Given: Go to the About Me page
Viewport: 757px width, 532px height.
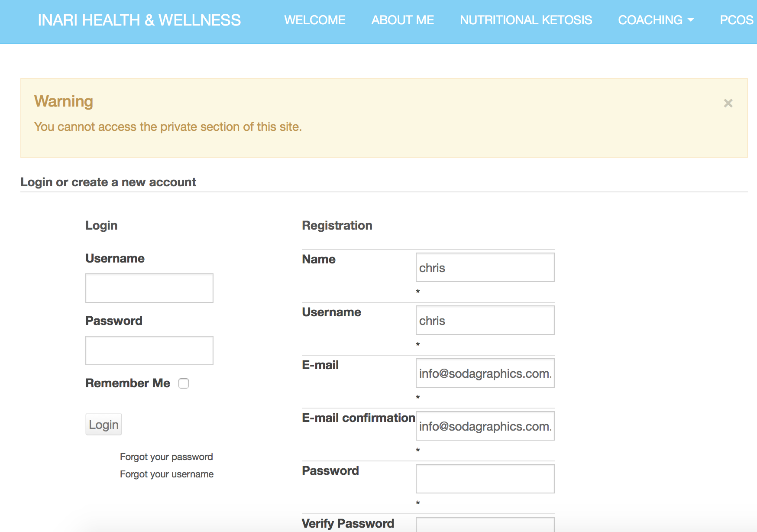Looking at the screenshot, I should (403, 20).
